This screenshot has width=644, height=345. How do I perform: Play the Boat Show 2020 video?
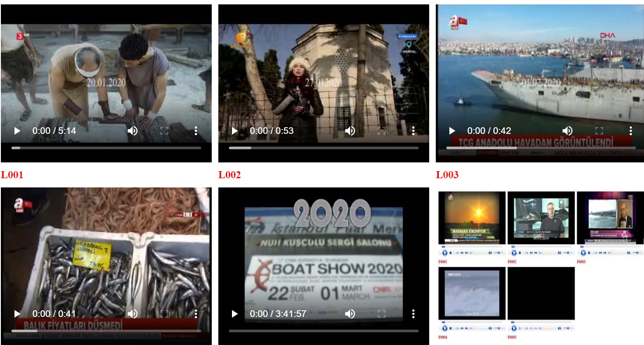coord(235,314)
